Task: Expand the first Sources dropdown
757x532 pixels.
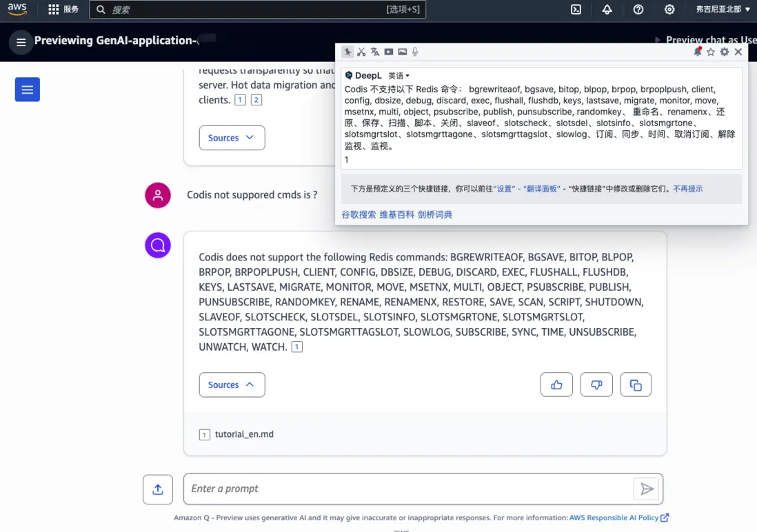Action: 232,138
